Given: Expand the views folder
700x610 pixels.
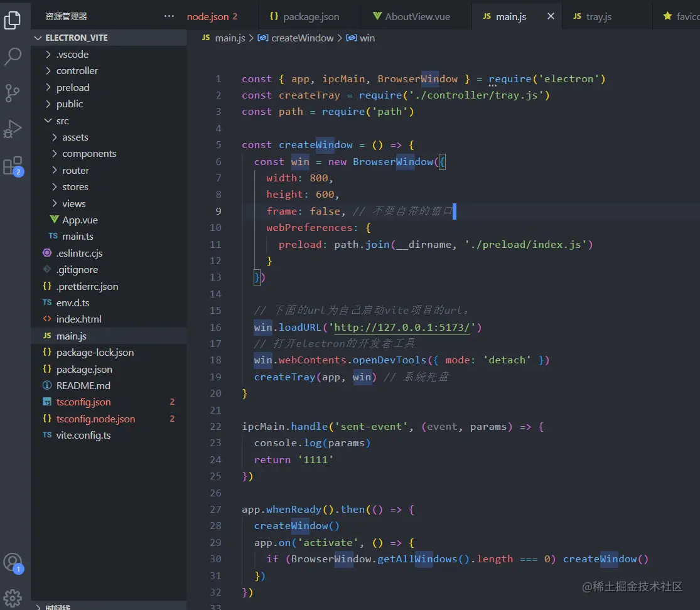Looking at the screenshot, I should coord(109,203).
